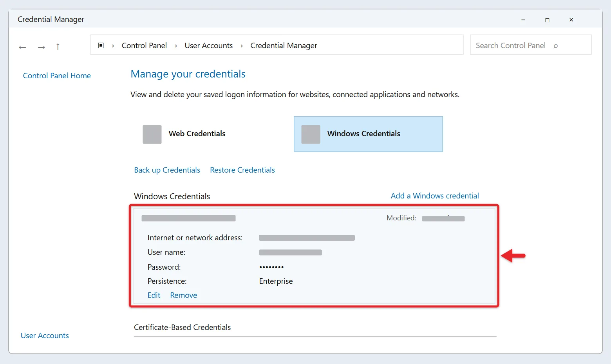Screen dimensions: 611x364
Task: Open User Accounts link in sidebar
Action: 45,335
